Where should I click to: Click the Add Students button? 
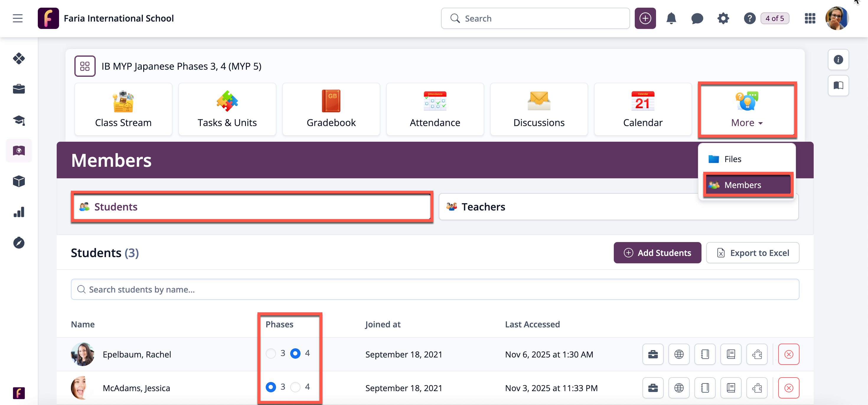(x=657, y=253)
